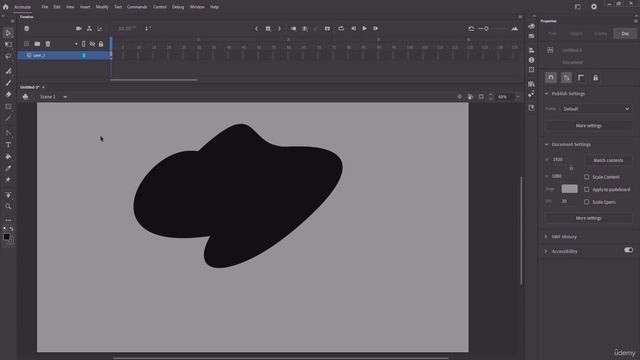This screenshot has height=360, width=640.
Task: Collapse the Document Settings section
Action: point(547,144)
